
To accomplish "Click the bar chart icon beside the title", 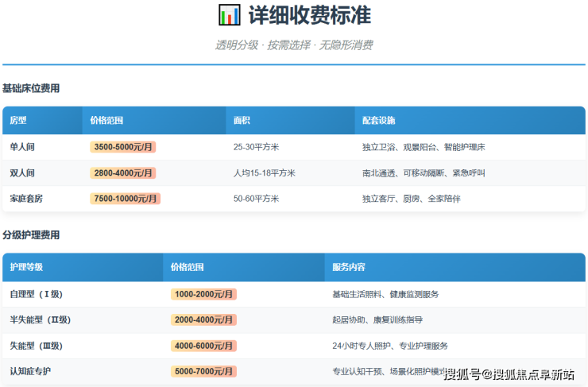I will point(229,15).
